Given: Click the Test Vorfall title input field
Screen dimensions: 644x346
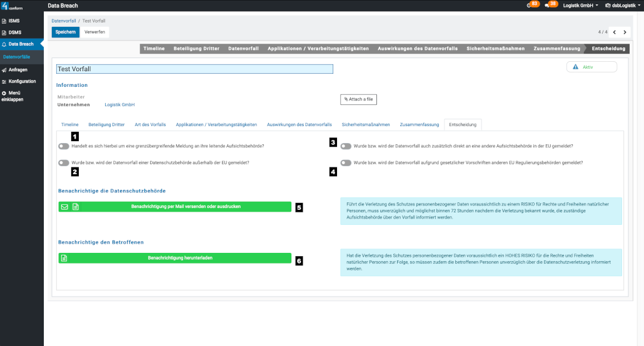Looking at the screenshot, I should 194,69.
